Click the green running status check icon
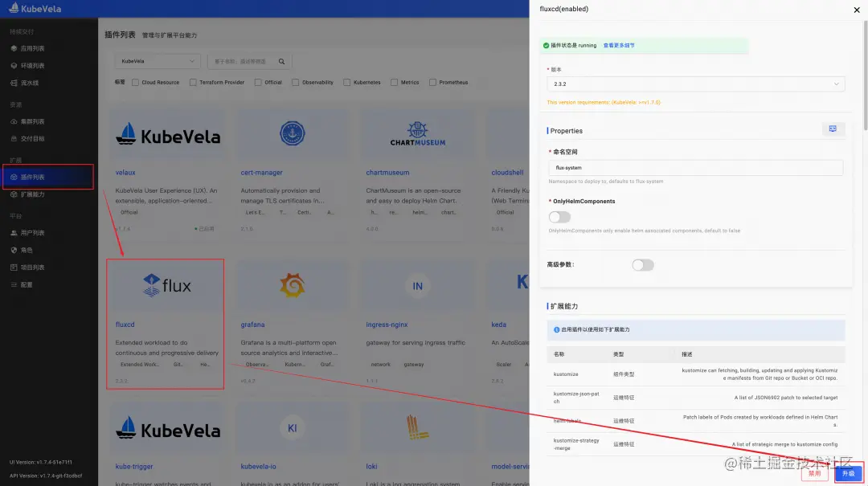Viewport: 868px width, 486px height. point(546,46)
